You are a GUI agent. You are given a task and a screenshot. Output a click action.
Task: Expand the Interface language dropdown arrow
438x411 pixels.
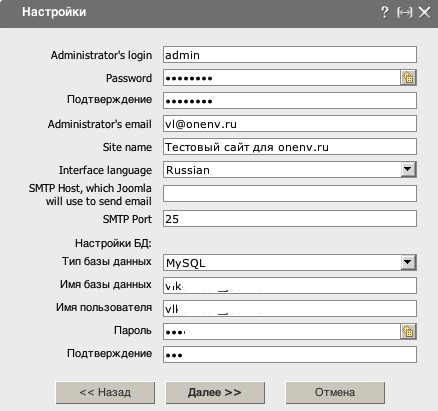408,170
